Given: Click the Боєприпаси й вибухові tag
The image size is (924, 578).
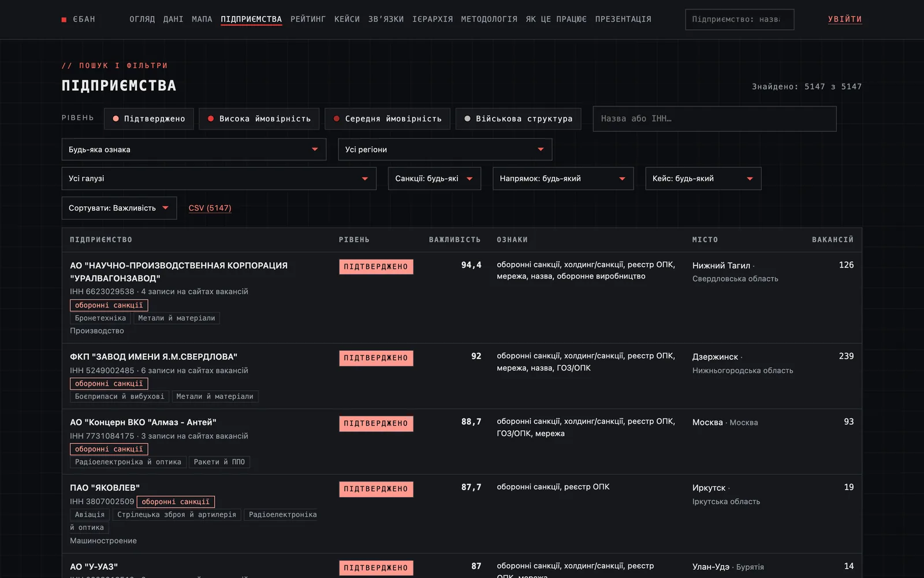Looking at the screenshot, I should point(120,397).
